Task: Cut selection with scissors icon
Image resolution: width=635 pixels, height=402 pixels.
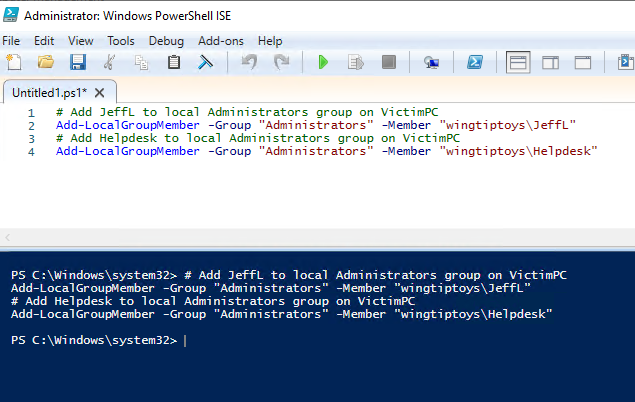Action: point(109,62)
